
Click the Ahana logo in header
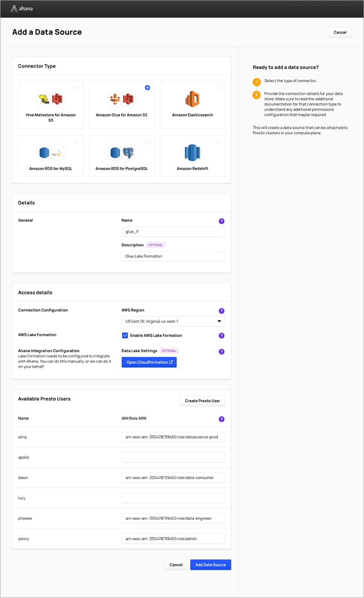(x=21, y=8)
